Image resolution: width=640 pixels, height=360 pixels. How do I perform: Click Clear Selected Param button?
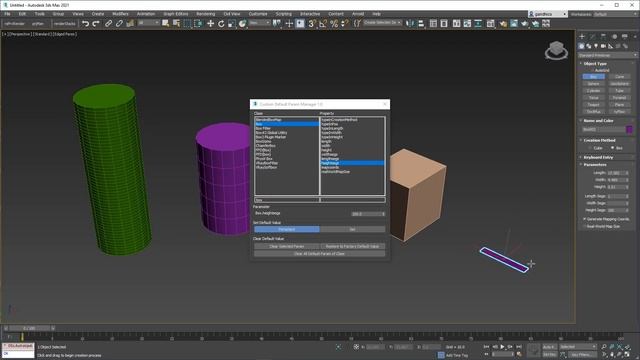pyautogui.click(x=287, y=247)
